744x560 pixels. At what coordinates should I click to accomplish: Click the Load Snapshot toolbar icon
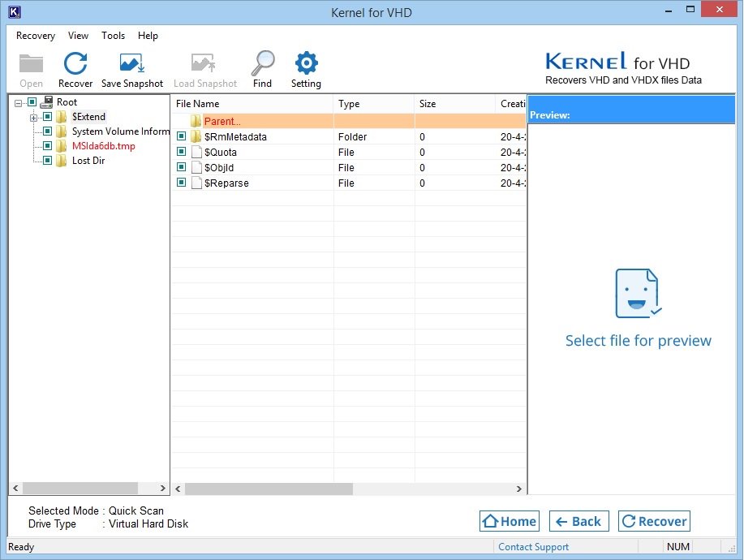(204, 63)
